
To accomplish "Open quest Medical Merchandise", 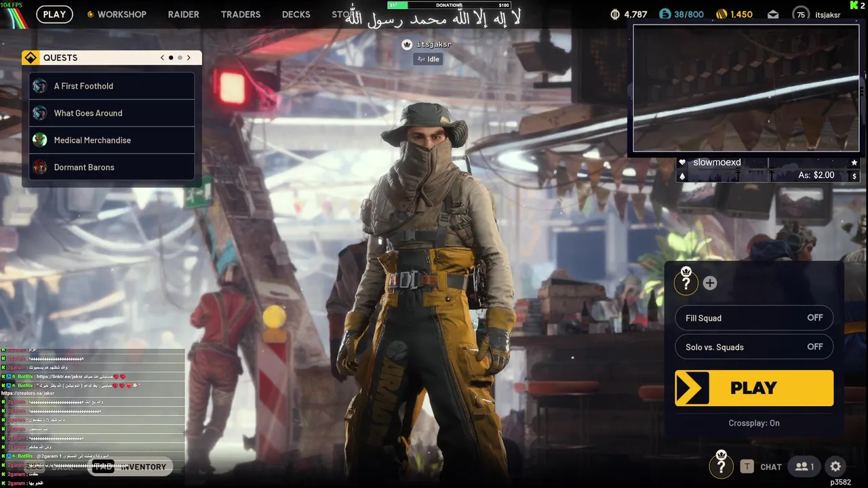I will point(112,140).
